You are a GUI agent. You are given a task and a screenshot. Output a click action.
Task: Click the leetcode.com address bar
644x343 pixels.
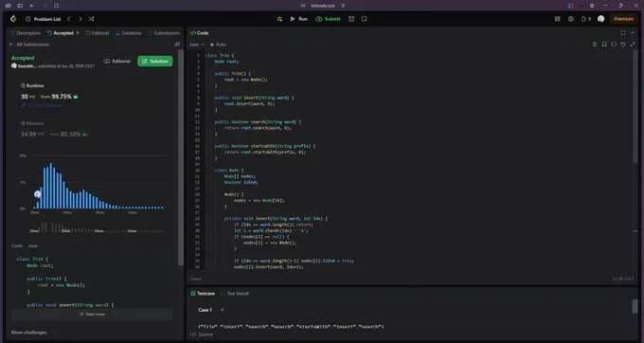[x=323, y=6]
